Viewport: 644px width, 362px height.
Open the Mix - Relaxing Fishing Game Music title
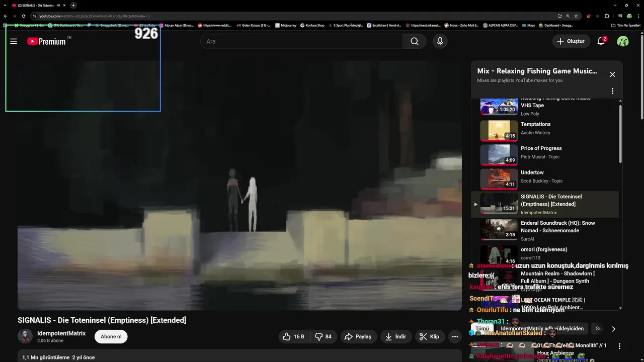pos(537,71)
